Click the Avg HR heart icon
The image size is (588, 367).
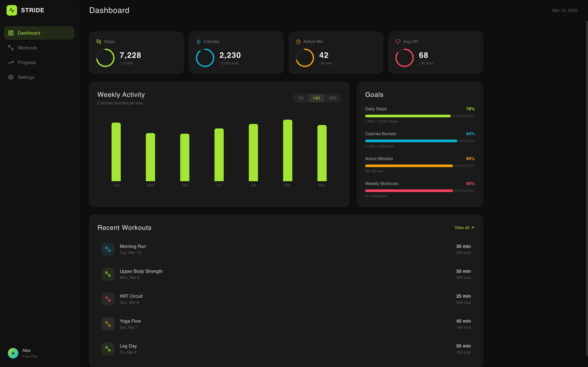pos(398,41)
